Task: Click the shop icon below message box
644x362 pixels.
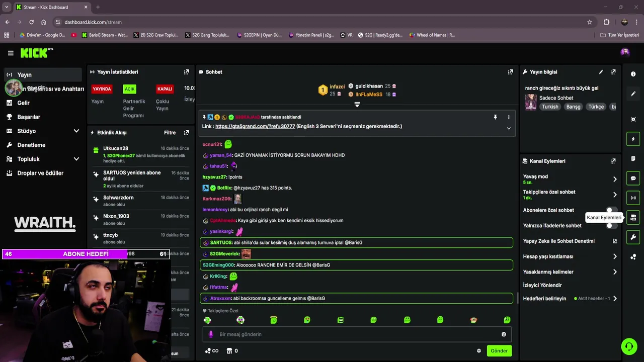Action: coord(229,351)
